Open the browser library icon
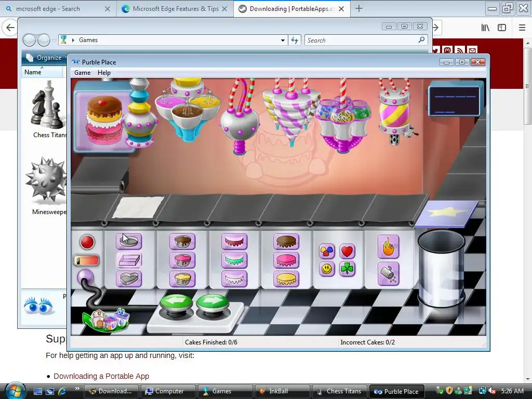Viewport: 532px width, 399px height. 485,28
